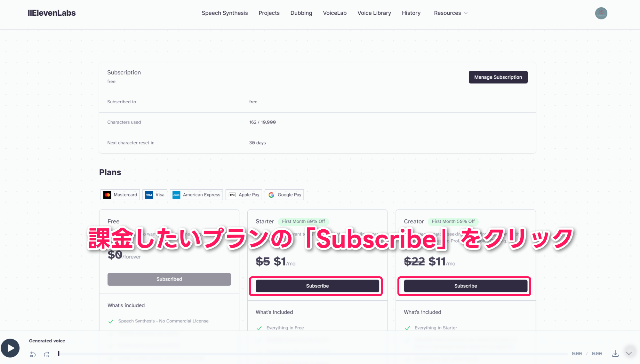Click the 30 days reset value
The width and height of the screenshot is (640, 364).
258,143
